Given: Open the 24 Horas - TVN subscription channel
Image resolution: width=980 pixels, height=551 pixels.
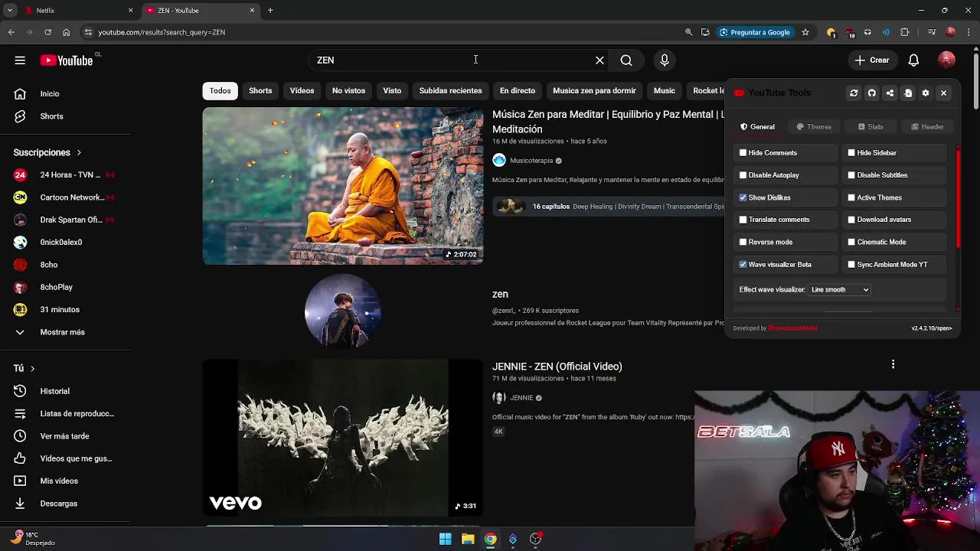Looking at the screenshot, I should (65, 174).
